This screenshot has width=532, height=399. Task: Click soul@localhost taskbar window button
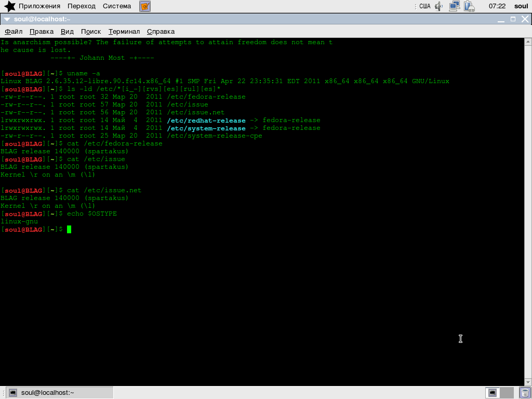[60, 393]
